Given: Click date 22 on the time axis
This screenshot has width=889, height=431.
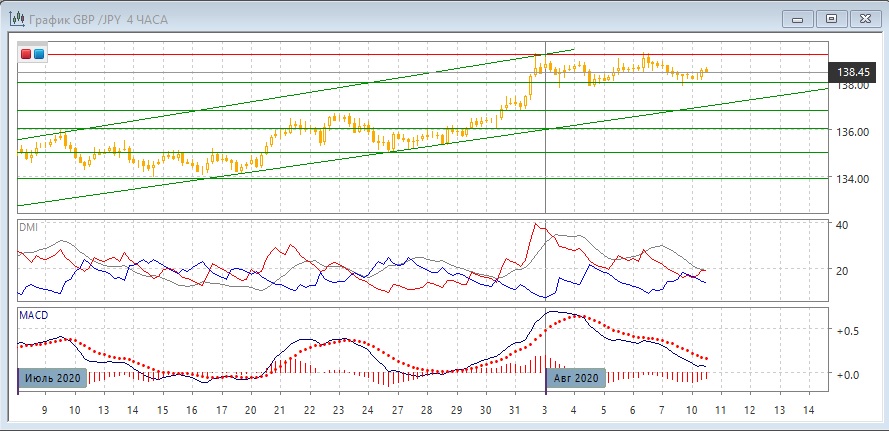Looking at the screenshot, I should (310, 410).
